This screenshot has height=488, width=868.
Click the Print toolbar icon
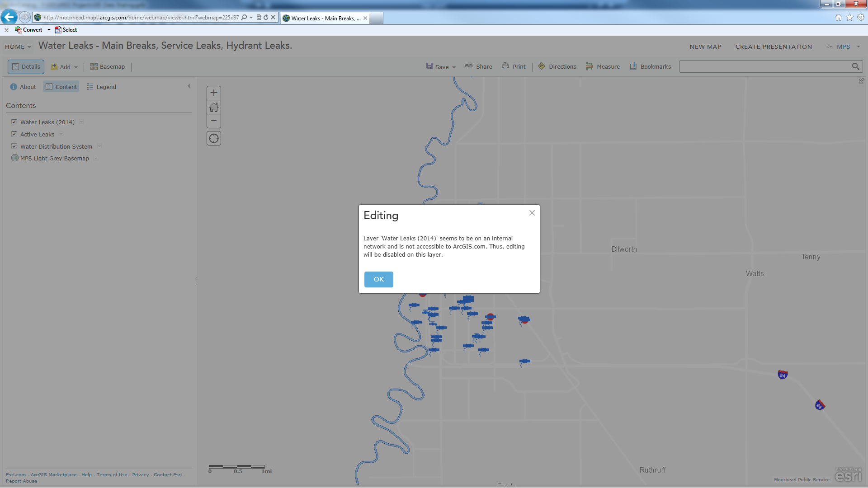514,66
